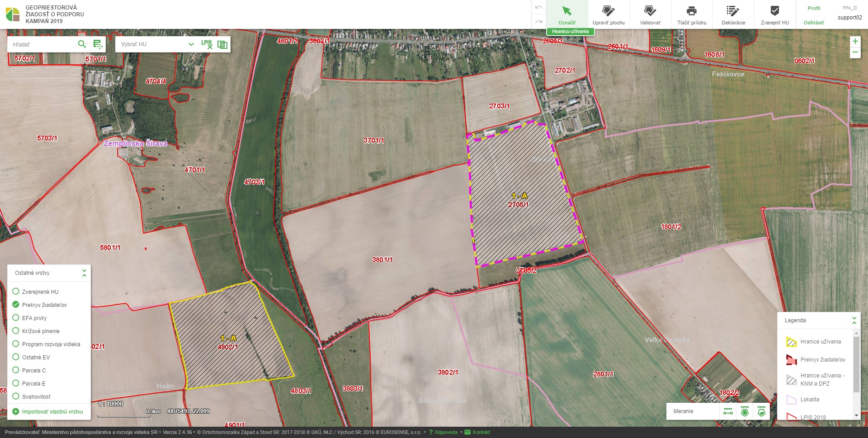Enable the EFA prvky layer
Screen dimensions: 868x438
tap(16, 318)
